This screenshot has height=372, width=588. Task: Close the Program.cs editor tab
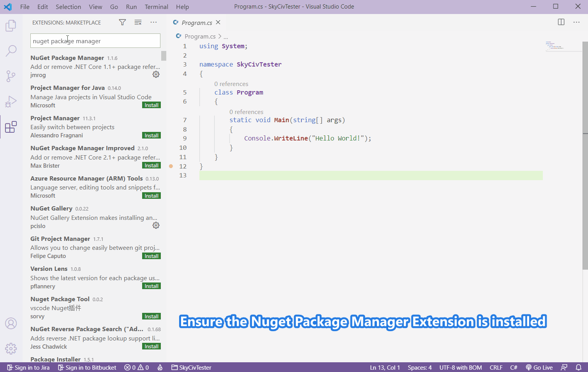[x=218, y=23]
